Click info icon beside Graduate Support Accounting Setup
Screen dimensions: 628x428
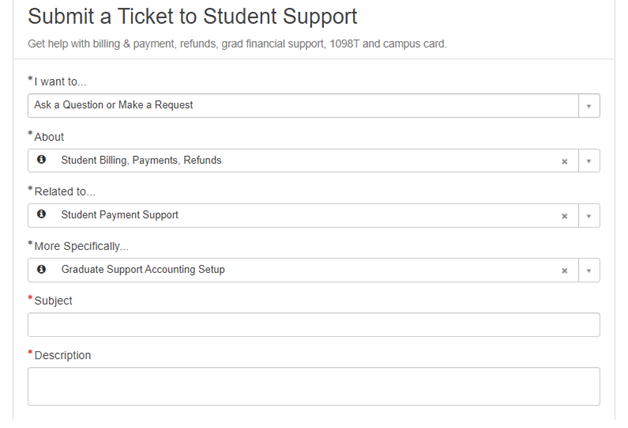(x=41, y=270)
